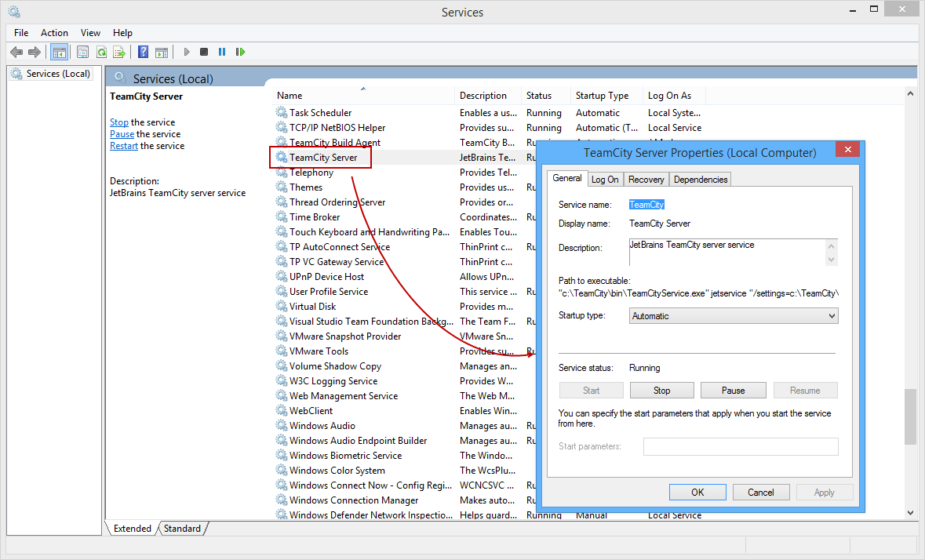
Task: Switch to the Recovery tab
Action: (x=646, y=179)
